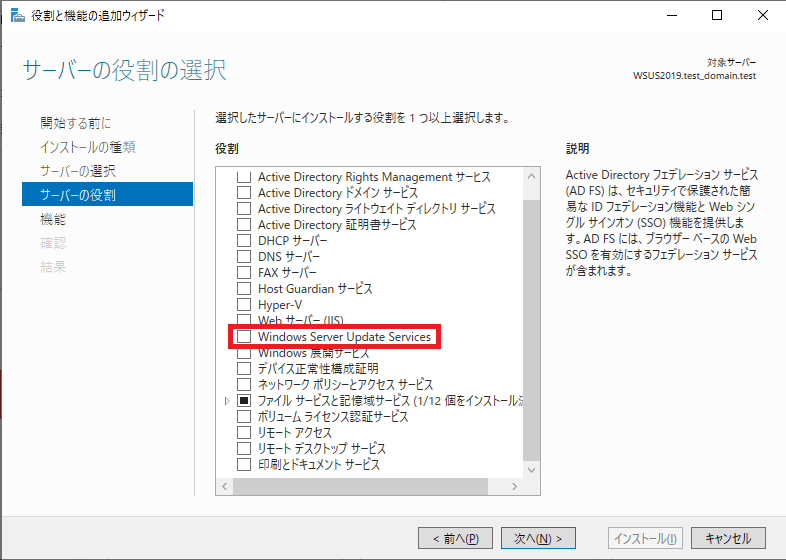Expand ファイル サービスと記憶域サービス tree node

227,401
